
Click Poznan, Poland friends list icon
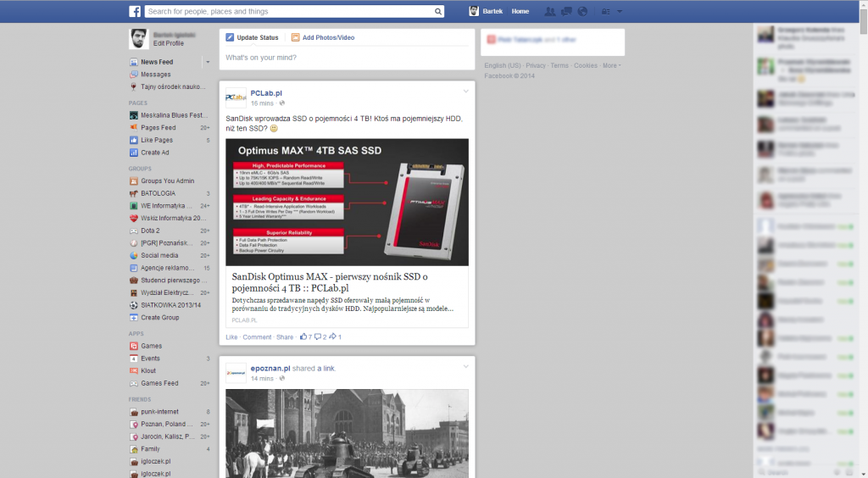coord(133,425)
